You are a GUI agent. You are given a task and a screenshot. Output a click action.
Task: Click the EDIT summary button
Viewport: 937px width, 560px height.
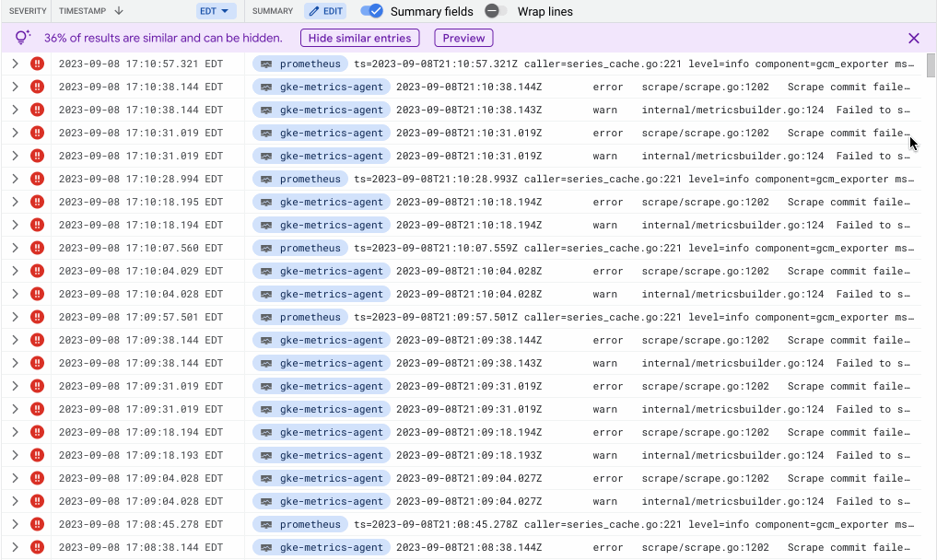(325, 11)
